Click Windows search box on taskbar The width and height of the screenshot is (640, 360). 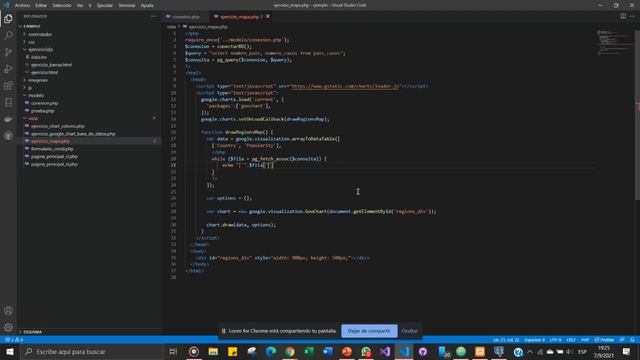(x=92, y=351)
